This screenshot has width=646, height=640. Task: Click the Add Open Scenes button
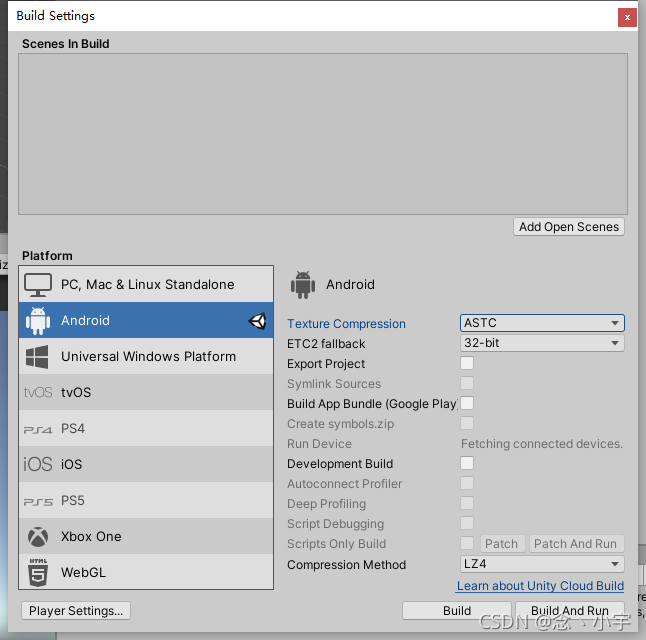(x=569, y=227)
